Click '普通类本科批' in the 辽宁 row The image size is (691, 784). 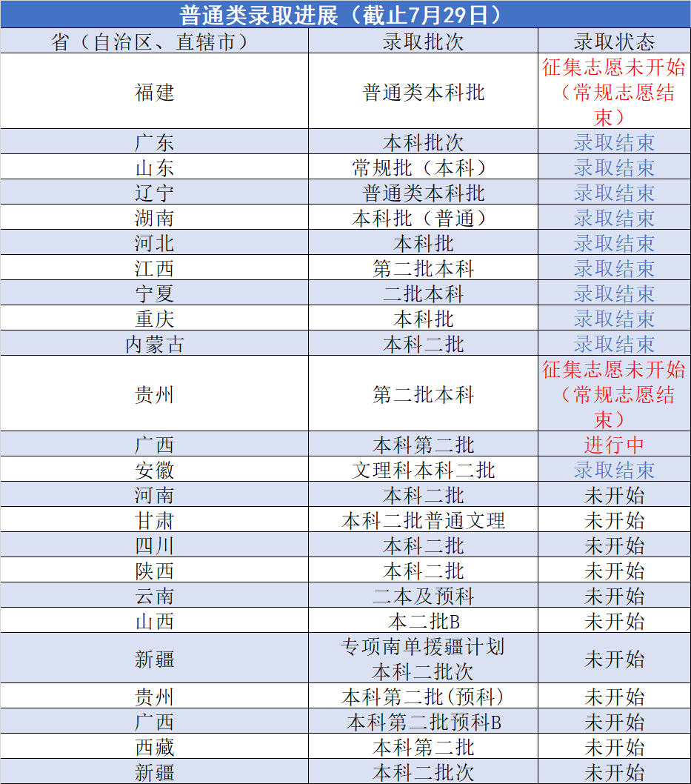click(x=423, y=193)
